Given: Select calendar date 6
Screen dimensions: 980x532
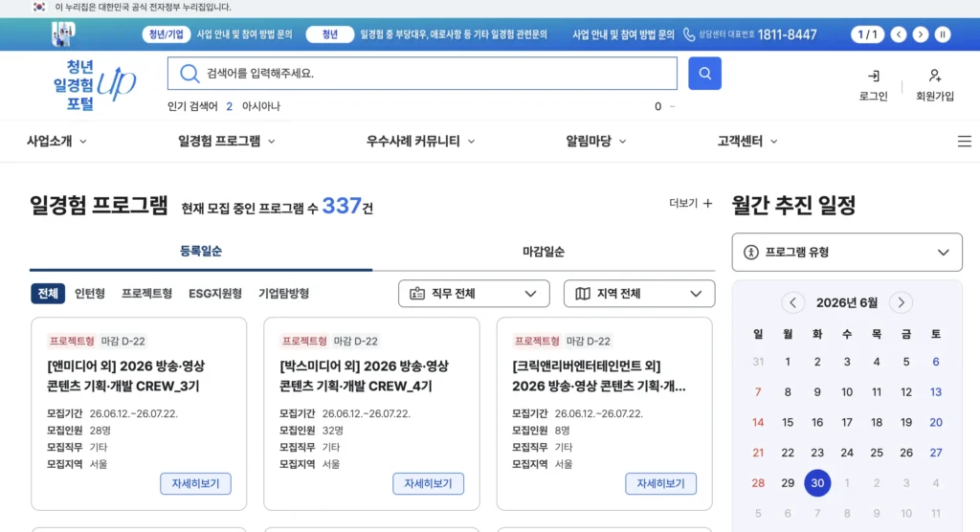Looking at the screenshot, I should tap(936, 362).
